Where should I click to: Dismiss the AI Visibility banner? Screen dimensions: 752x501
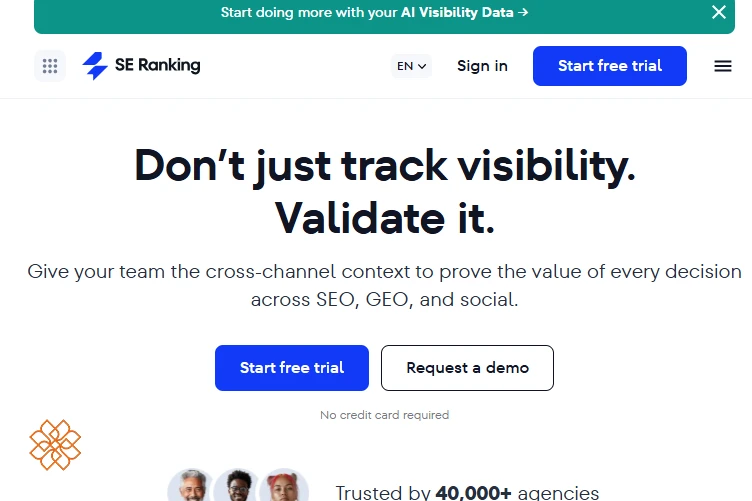718,12
